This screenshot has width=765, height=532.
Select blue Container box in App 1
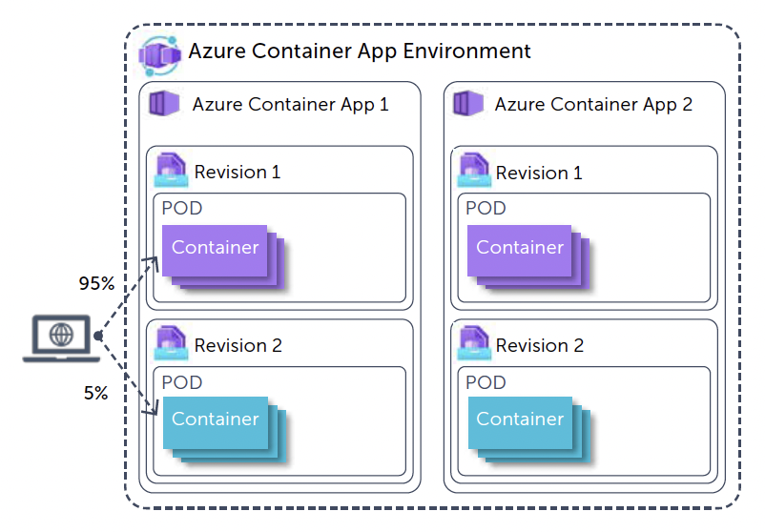pos(216,422)
